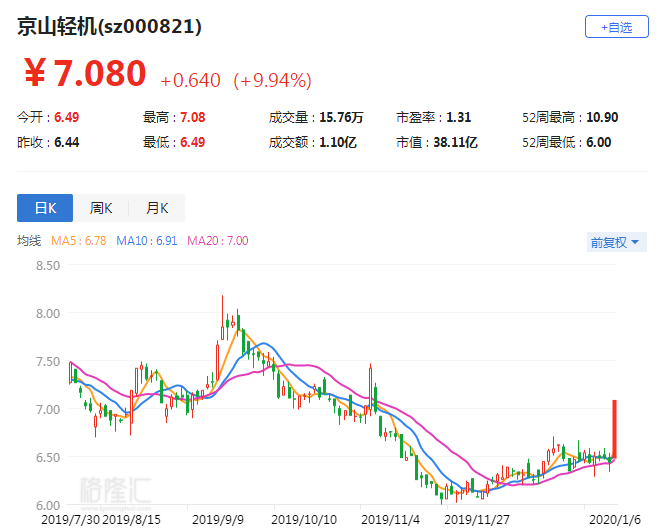Click the market cap value 38.11亿

(x=455, y=142)
